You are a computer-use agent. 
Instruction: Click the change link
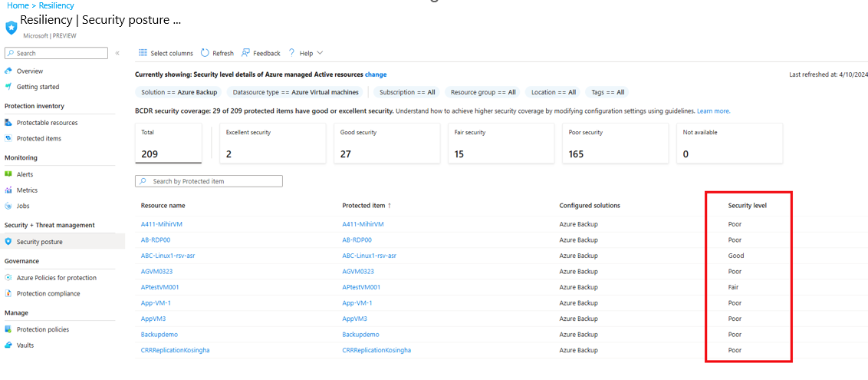[x=376, y=74]
